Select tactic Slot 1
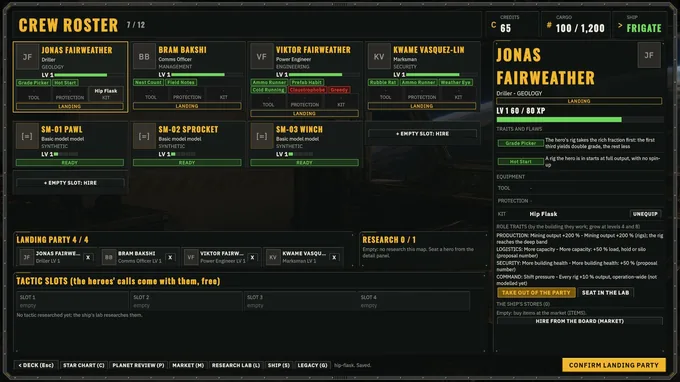The height and width of the screenshot is (382, 680). click(x=72, y=301)
